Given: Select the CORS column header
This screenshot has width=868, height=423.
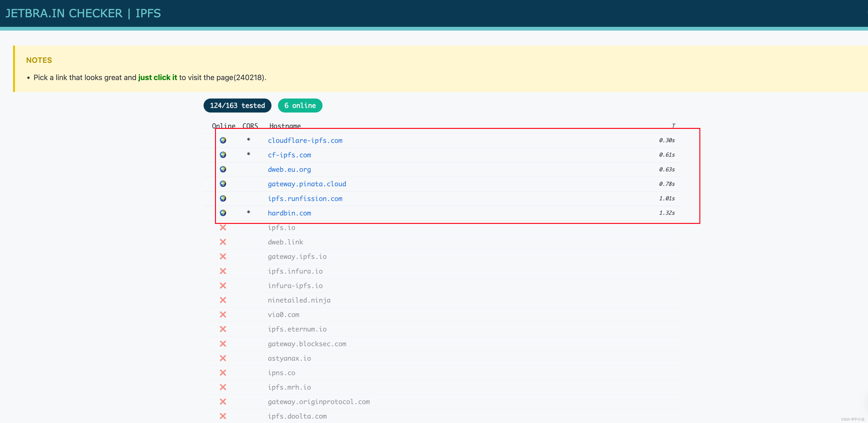Looking at the screenshot, I should [x=250, y=126].
